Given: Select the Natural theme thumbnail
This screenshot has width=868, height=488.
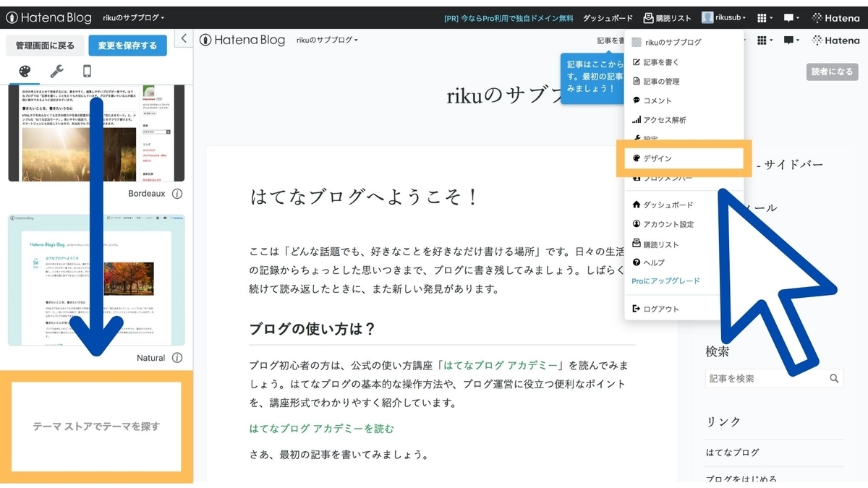Looking at the screenshot, I should (x=94, y=279).
